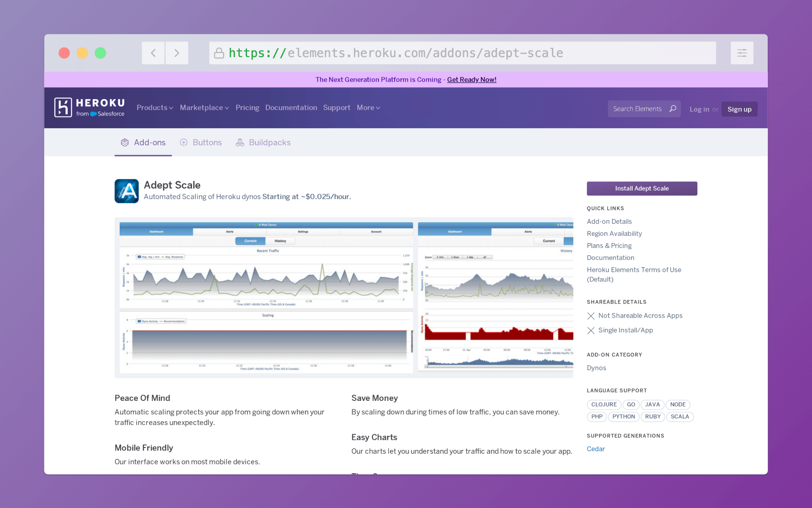Open Plans & Pricing quick link
The height and width of the screenshot is (508, 812).
coord(609,246)
